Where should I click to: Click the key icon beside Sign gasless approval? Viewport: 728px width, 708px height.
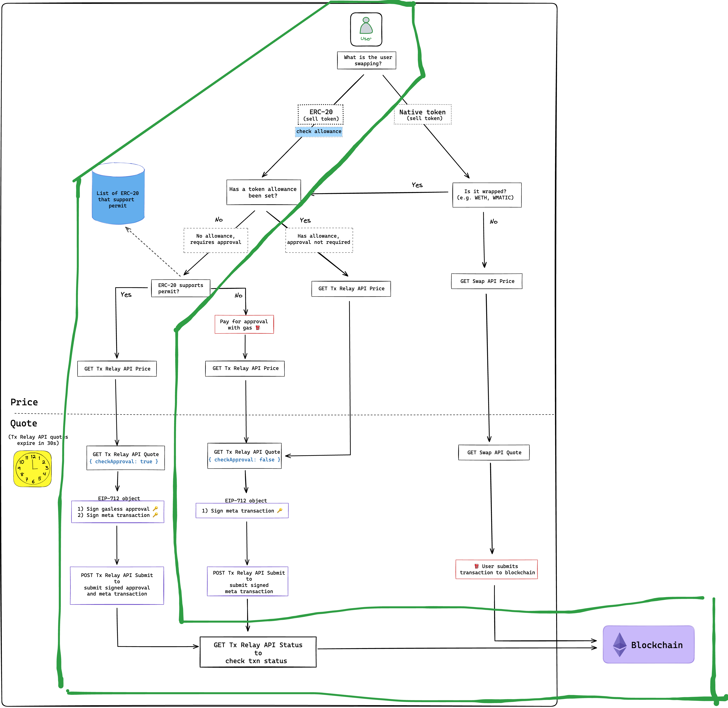click(155, 508)
